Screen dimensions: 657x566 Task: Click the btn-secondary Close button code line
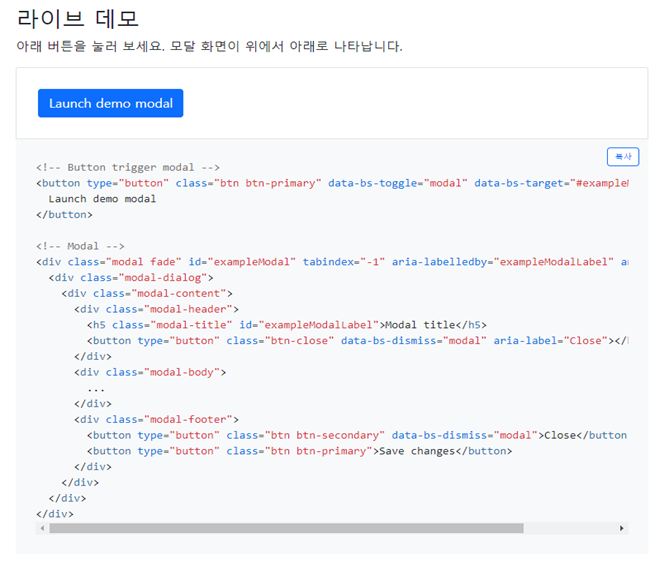coord(357,435)
